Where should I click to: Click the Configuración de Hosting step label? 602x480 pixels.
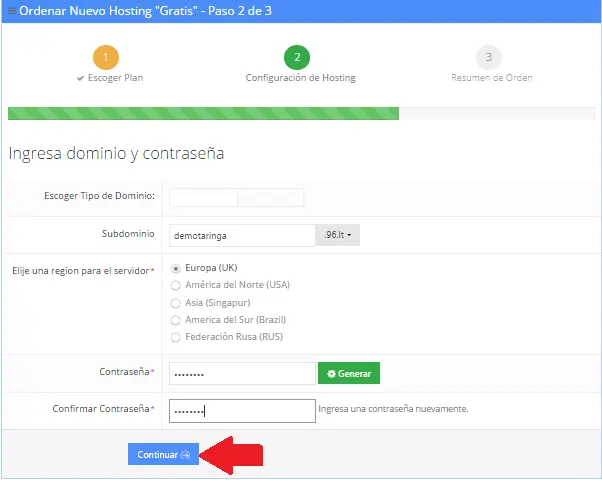[300, 78]
